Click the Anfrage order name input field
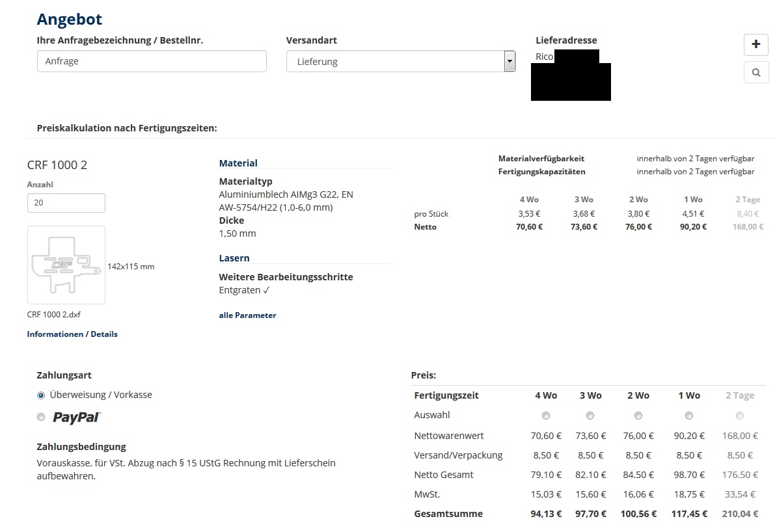This screenshot has height=532, width=775. pyautogui.click(x=152, y=61)
